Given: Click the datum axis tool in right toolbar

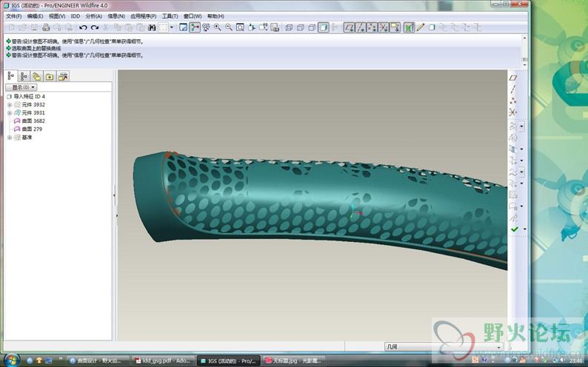Looking at the screenshot, I should [x=513, y=89].
